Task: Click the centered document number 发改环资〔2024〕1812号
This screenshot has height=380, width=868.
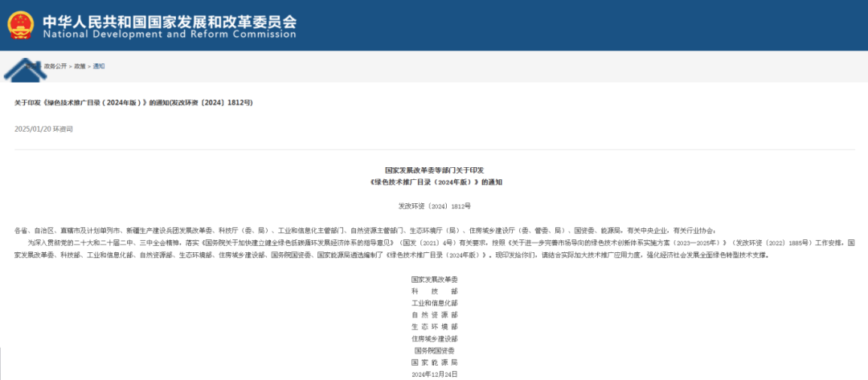Action: [x=434, y=206]
